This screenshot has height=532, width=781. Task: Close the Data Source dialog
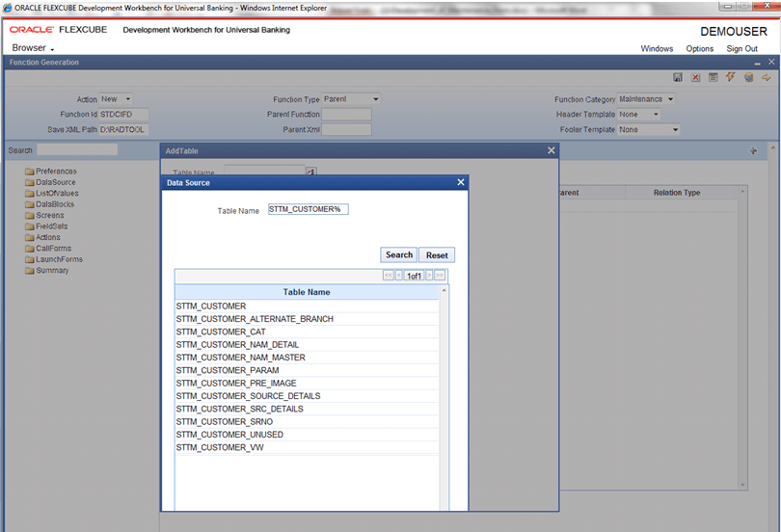click(x=461, y=182)
